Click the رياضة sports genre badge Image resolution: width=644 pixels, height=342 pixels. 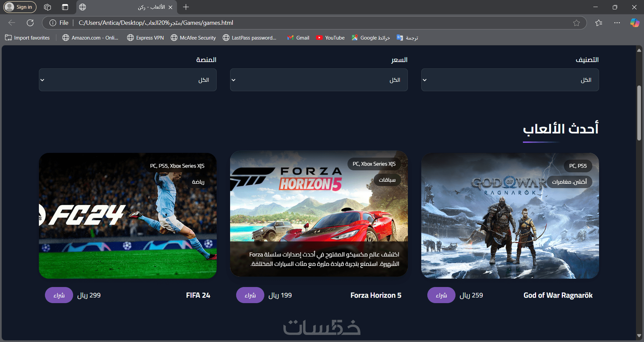[x=198, y=182]
